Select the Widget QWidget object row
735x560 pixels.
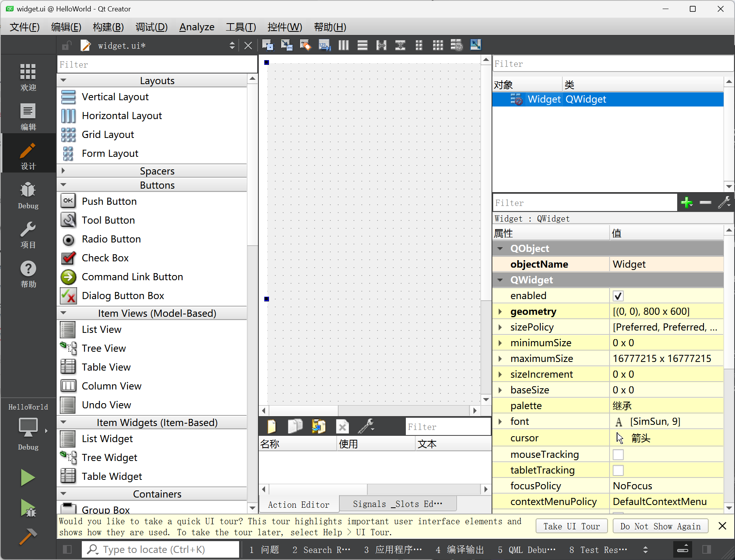pyautogui.click(x=608, y=99)
